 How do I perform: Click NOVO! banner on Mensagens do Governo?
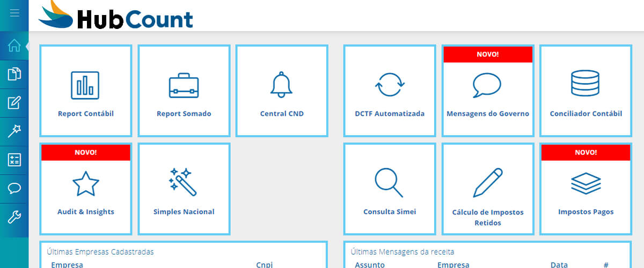(488, 54)
